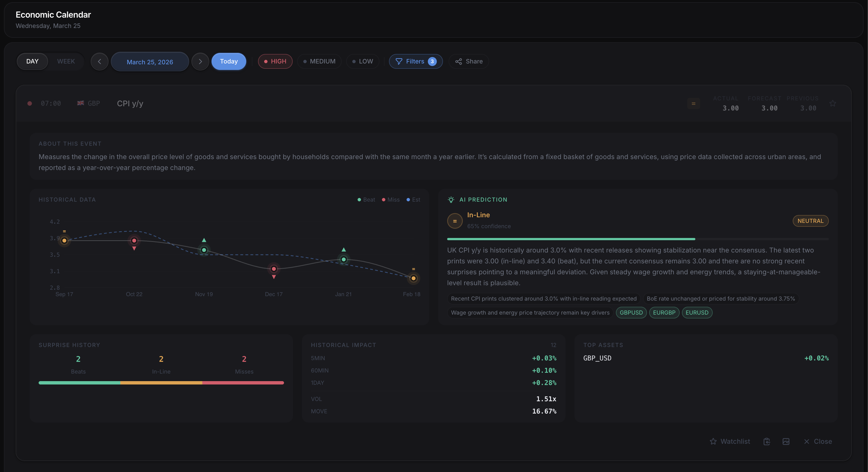The height and width of the screenshot is (472, 868).
Task: Select the DAY view tab
Action: click(32, 61)
